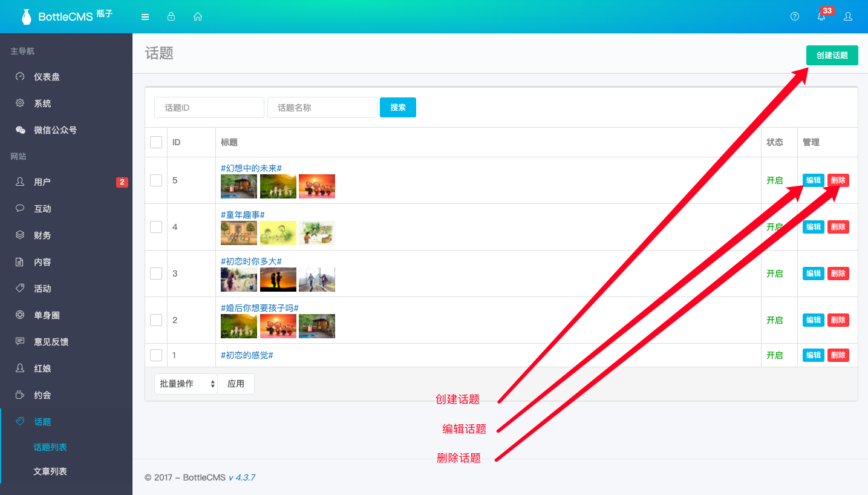
Task: Expand the 财务 sidebar menu
Action: coord(66,235)
